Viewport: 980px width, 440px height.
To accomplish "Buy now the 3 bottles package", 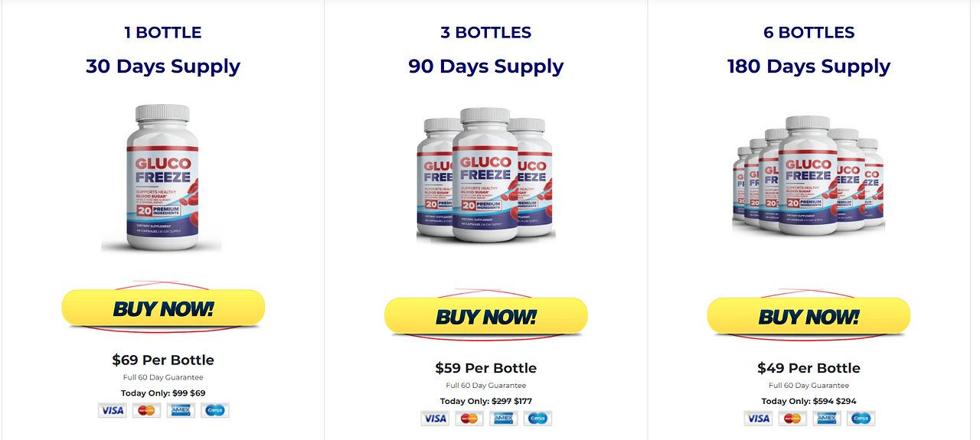I will [x=485, y=316].
